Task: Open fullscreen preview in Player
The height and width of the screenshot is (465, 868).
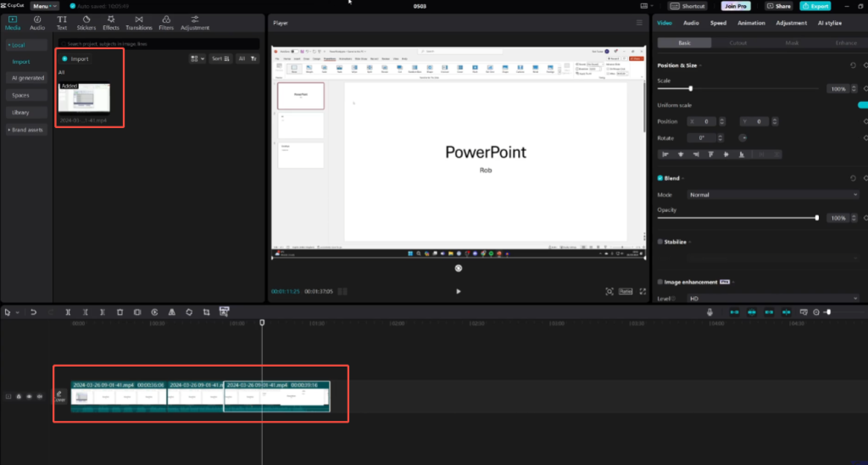Action: (x=643, y=291)
